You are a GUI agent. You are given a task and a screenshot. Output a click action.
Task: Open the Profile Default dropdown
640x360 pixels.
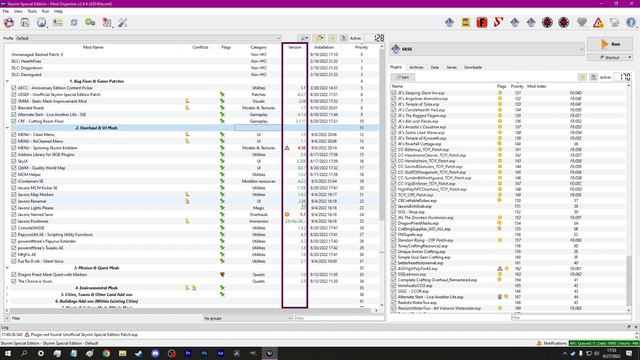pos(148,38)
